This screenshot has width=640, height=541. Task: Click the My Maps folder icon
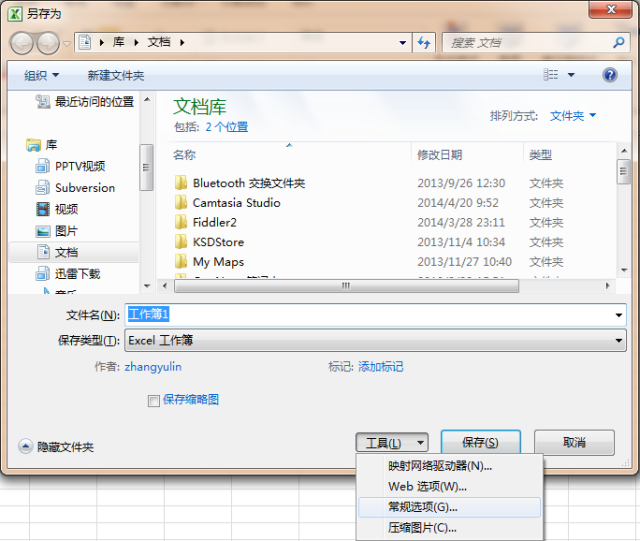point(181,261)
